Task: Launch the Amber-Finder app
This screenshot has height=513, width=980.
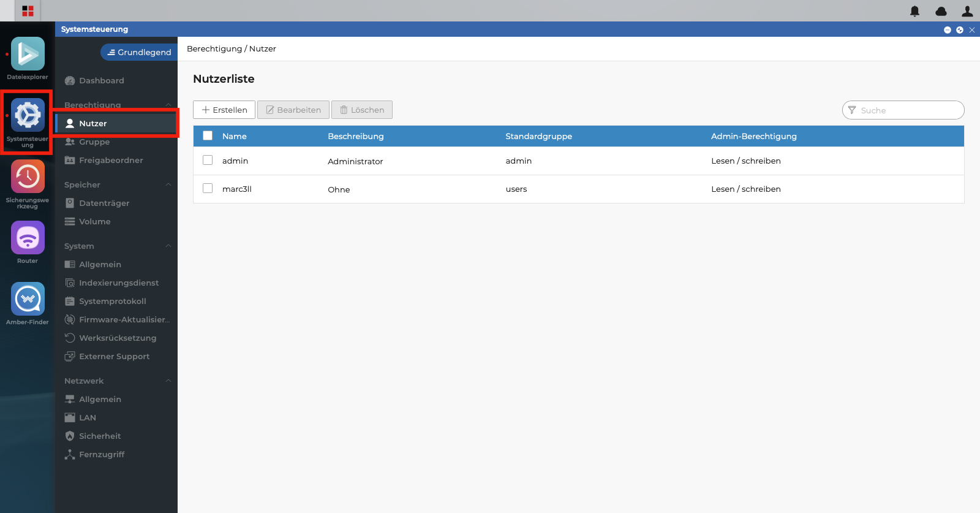Action: click(x=28, y=299)
